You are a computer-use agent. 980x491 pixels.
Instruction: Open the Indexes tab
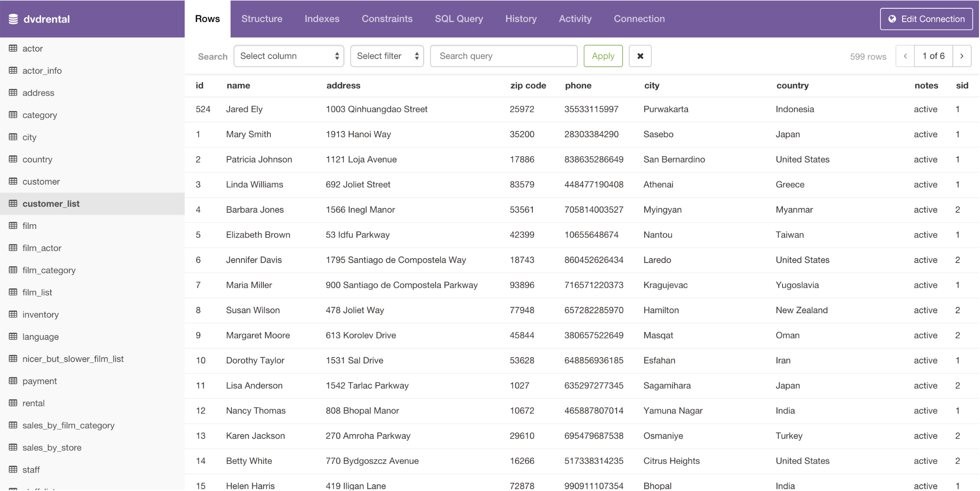tap(322, 19)
